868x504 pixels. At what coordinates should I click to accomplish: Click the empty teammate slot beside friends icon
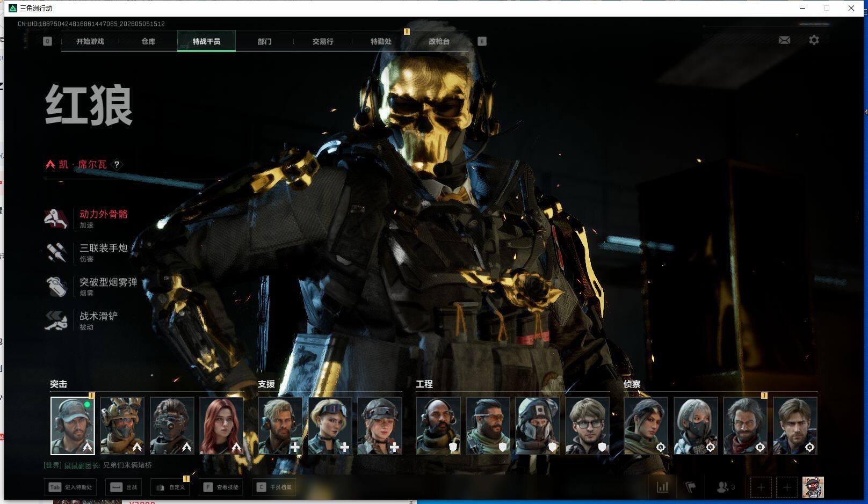[761, 487]
